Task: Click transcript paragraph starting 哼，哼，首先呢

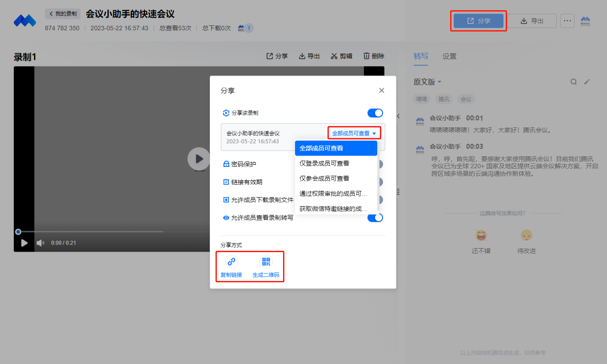Action: pyautogui.click(x=515, y=166)
